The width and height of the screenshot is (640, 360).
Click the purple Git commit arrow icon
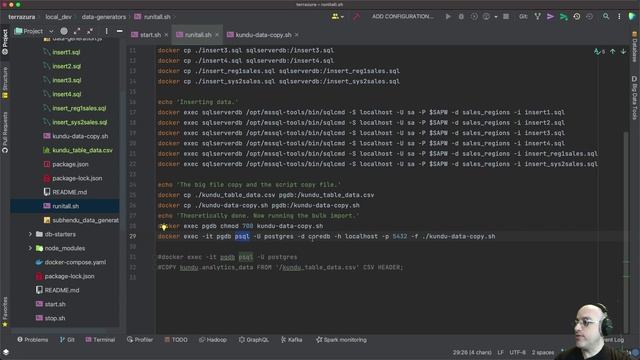click(551, 17)
